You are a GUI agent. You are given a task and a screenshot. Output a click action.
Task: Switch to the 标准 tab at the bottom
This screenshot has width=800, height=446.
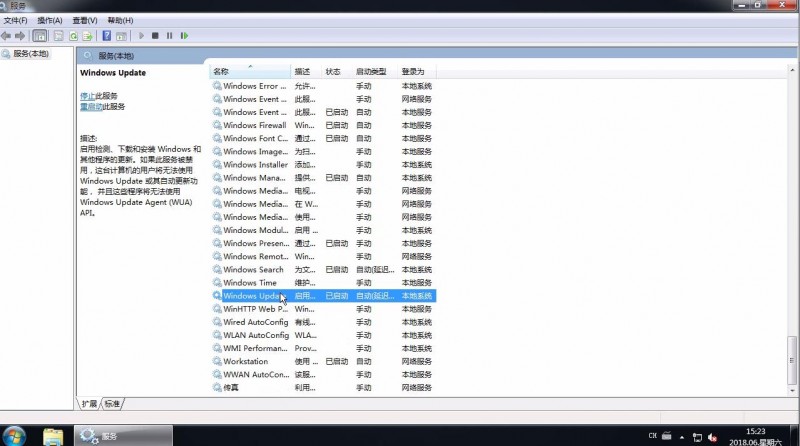(x=112, y=404)
